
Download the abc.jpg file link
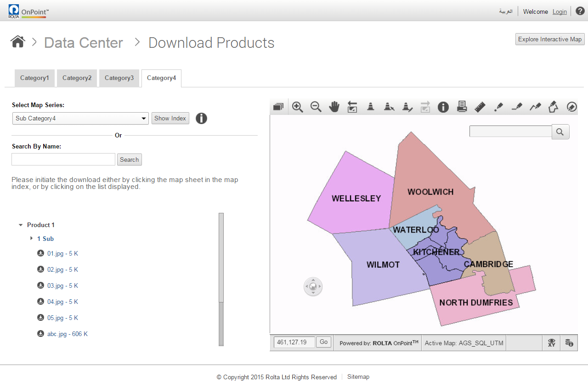[67, 334]
